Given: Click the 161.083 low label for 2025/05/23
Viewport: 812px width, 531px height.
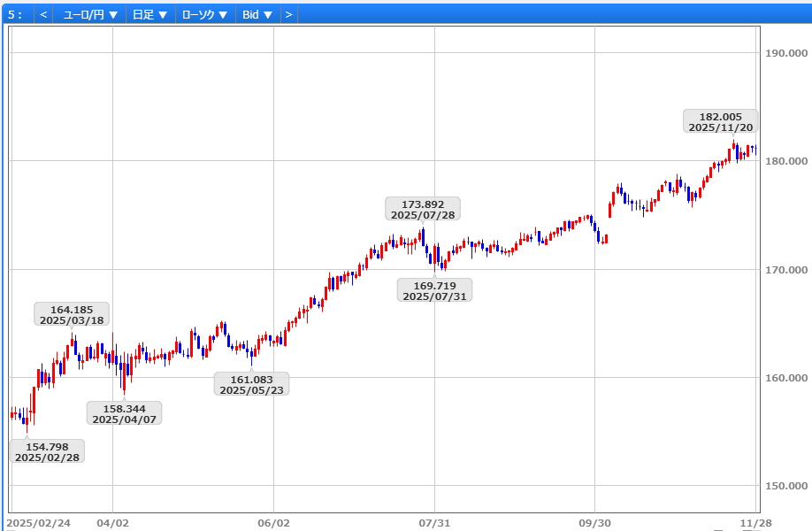Looking at the screenshot, I should coord(251,384).
